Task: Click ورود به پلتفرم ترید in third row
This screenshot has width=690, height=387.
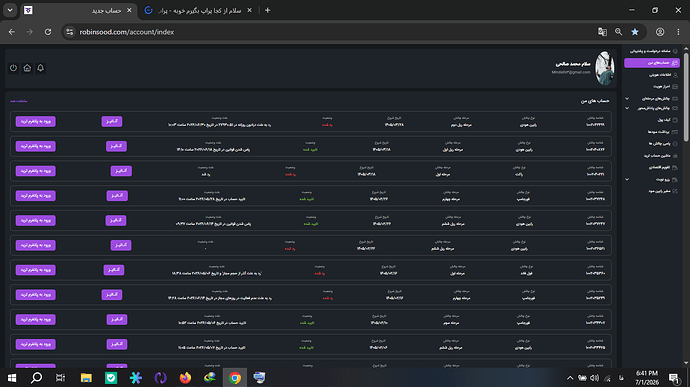Action: point(36,171)
